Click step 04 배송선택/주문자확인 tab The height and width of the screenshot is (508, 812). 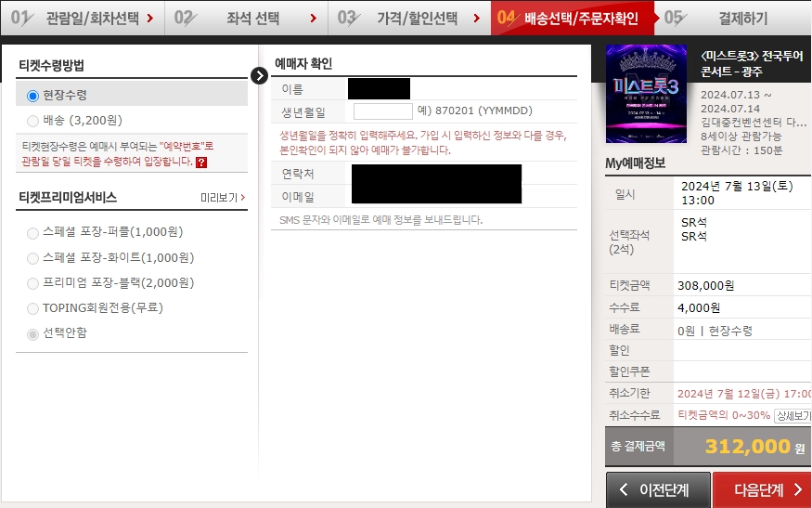point(573,19)
